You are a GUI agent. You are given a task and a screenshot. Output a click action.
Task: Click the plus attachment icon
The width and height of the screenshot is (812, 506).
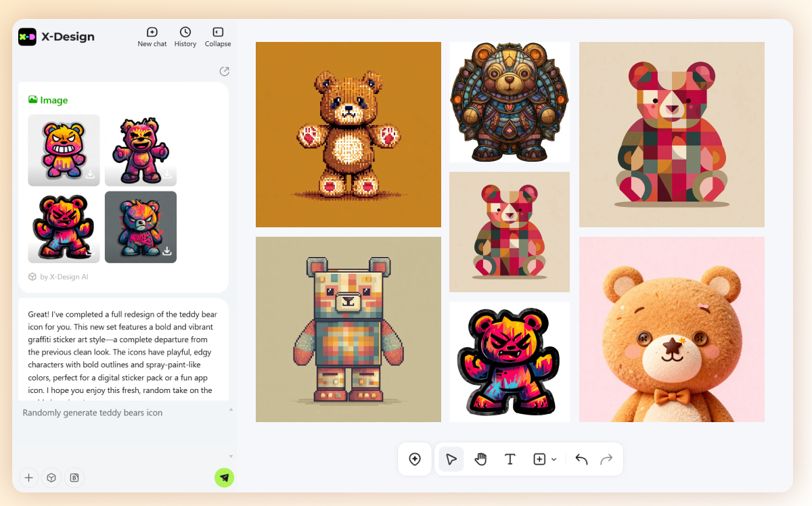pos(28,478)
